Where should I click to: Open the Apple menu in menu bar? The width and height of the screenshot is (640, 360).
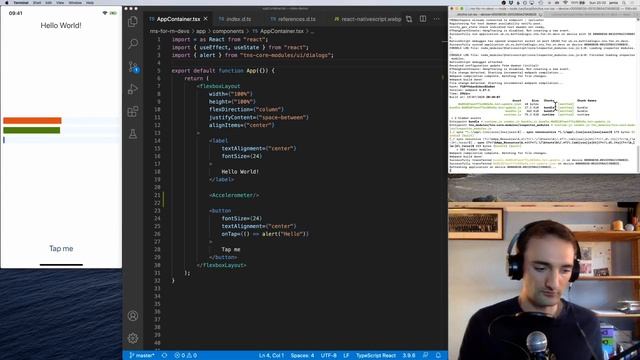(x=6, y=2)
